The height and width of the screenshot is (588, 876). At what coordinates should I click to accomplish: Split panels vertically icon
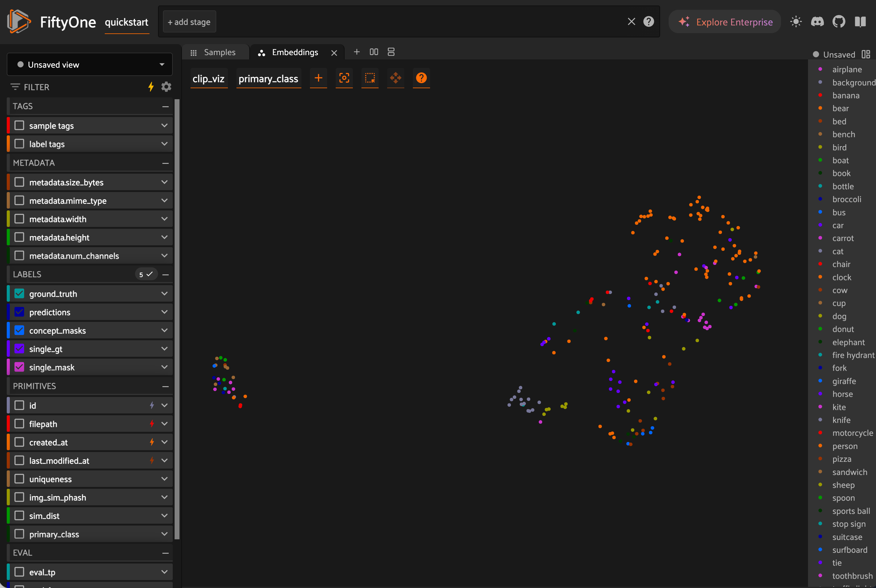pos(391,52)
